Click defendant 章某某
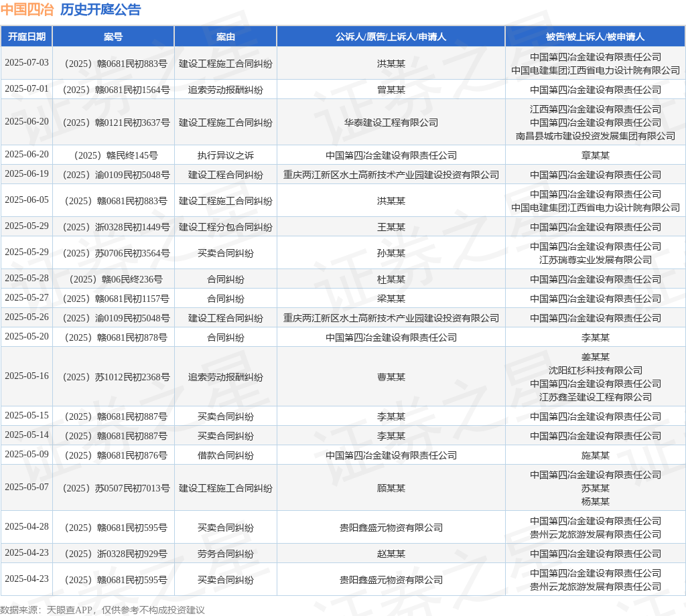 [596, 155]
